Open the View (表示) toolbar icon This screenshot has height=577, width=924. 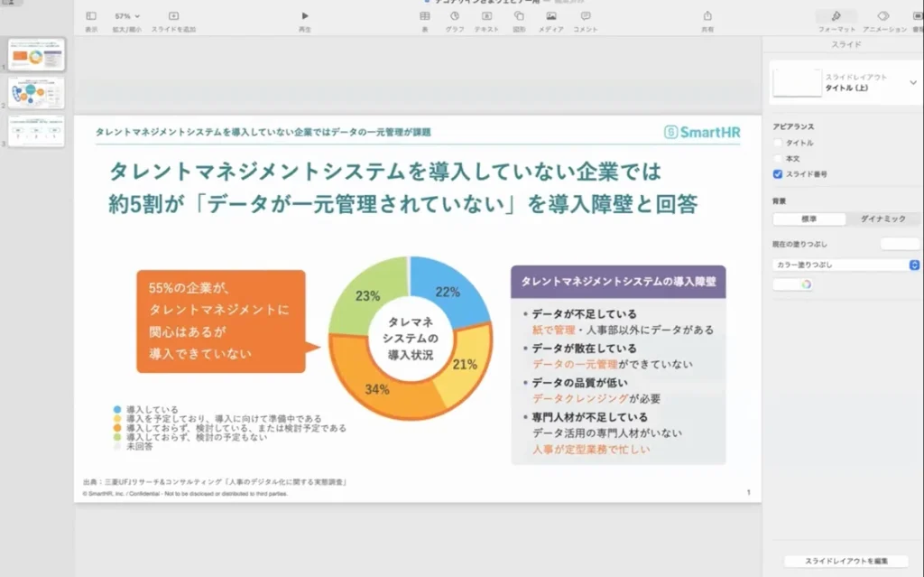(91, 16)
